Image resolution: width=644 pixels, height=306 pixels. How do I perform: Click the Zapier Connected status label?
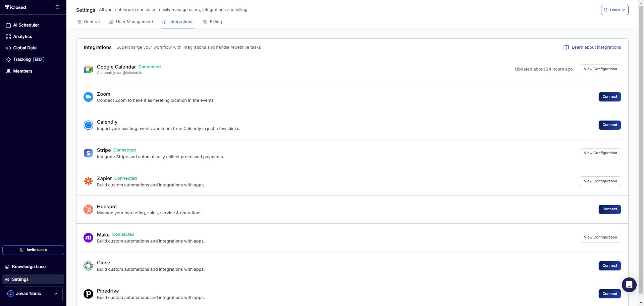(x=125, y=178)
